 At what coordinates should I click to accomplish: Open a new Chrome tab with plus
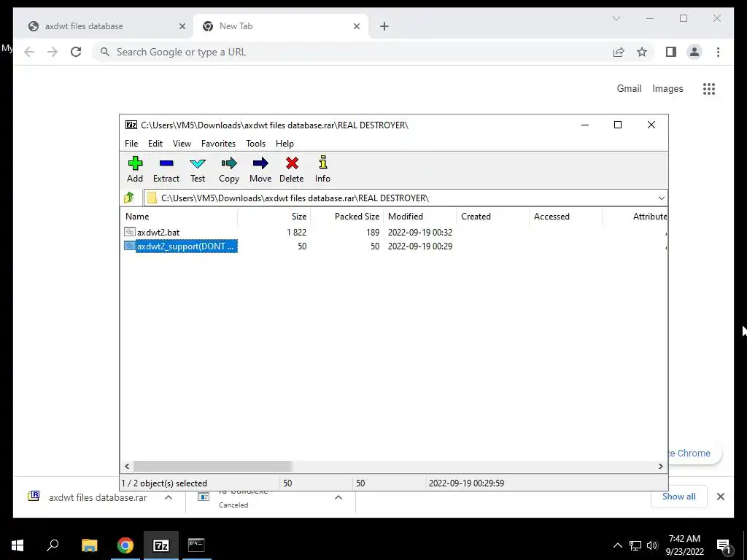click(384, 26)
